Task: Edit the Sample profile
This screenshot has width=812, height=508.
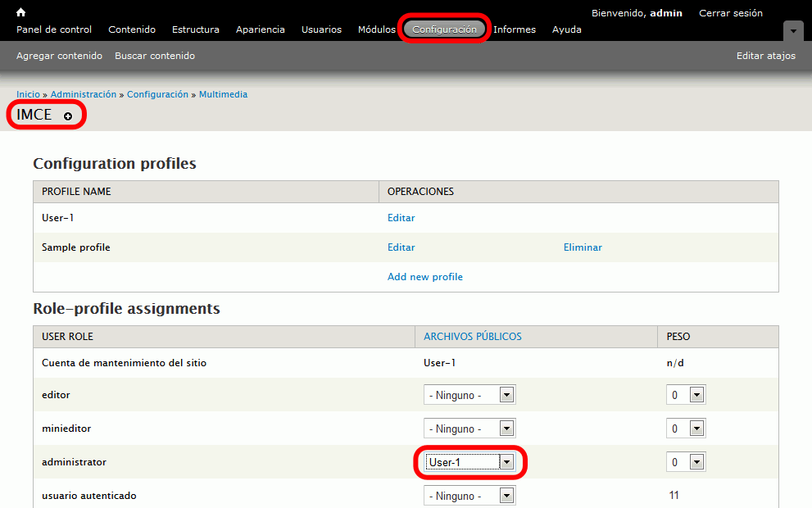Action: tap(401, 247)
